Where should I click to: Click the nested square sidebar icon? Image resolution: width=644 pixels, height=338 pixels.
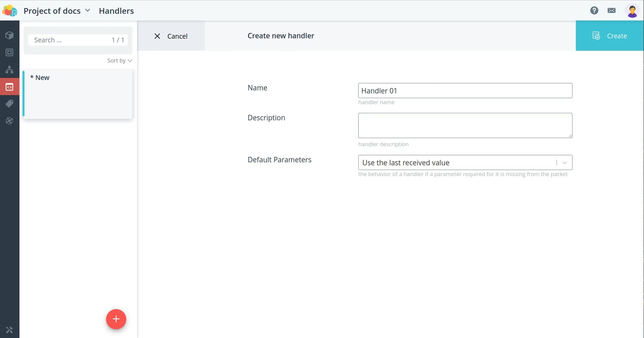coord(9,52)
